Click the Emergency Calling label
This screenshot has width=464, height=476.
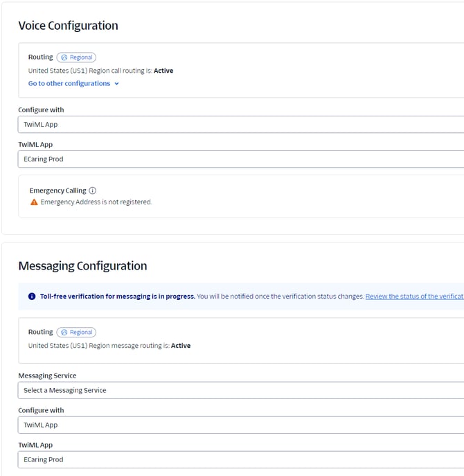pyautogui.click(x=57, y=191)
